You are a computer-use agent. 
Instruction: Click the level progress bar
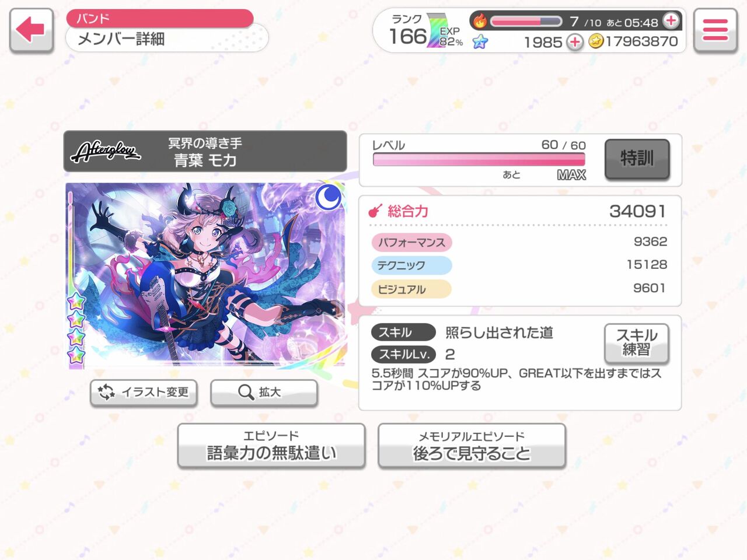point(479,160)
